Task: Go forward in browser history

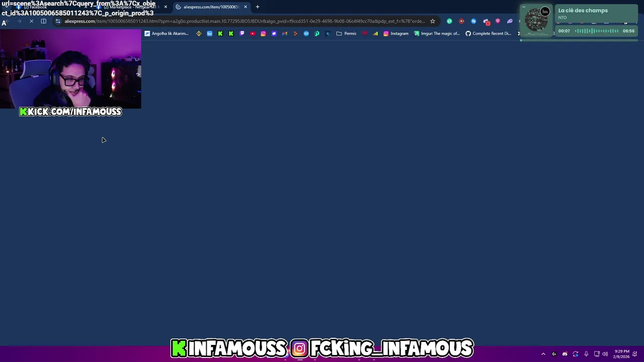Action: click(19, 21)
